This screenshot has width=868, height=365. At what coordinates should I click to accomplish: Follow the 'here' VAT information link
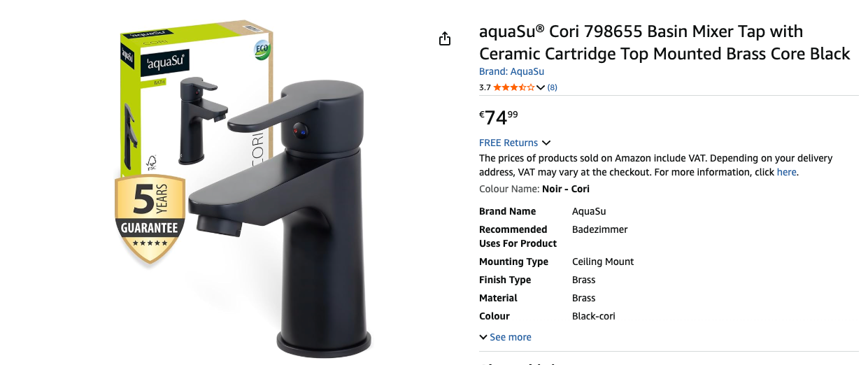(786, 172)
